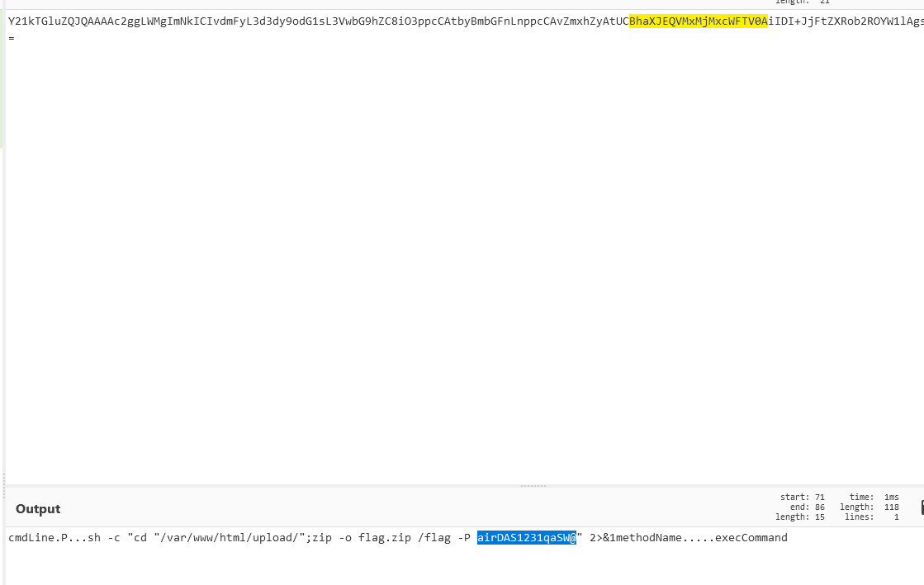924x585 pixels.
Task: Click '2>&1methodName' in the output text
Action: coord(636,537)
